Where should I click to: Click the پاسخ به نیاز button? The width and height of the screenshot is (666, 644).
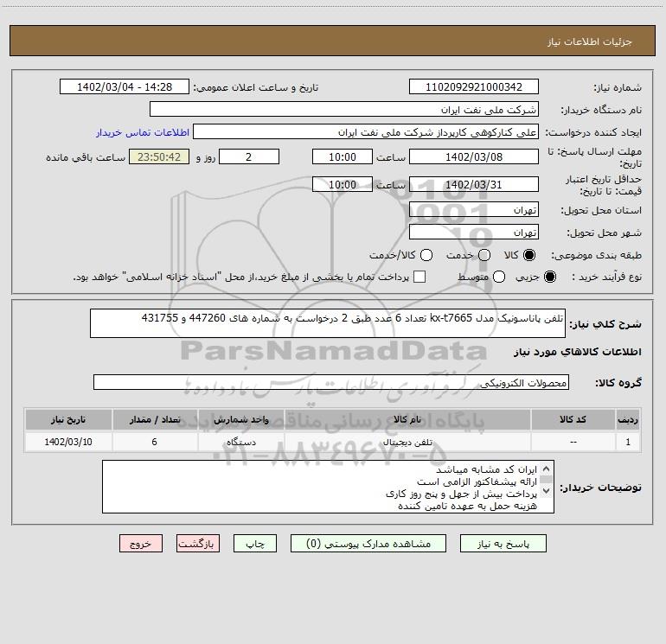503,544
